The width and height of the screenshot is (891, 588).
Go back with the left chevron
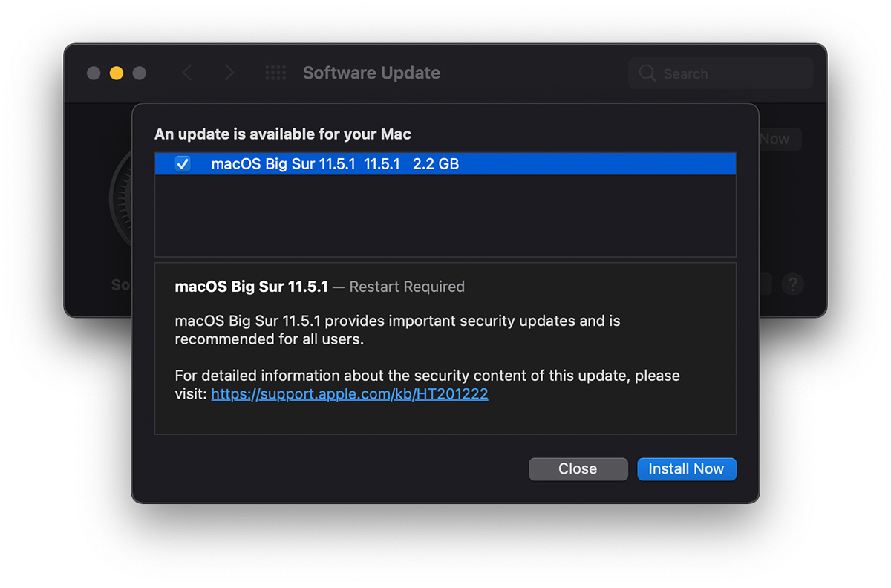click(187, 73)
